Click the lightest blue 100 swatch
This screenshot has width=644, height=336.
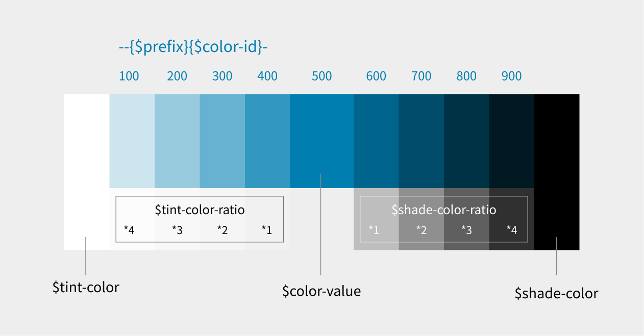(x=132, y=141)
